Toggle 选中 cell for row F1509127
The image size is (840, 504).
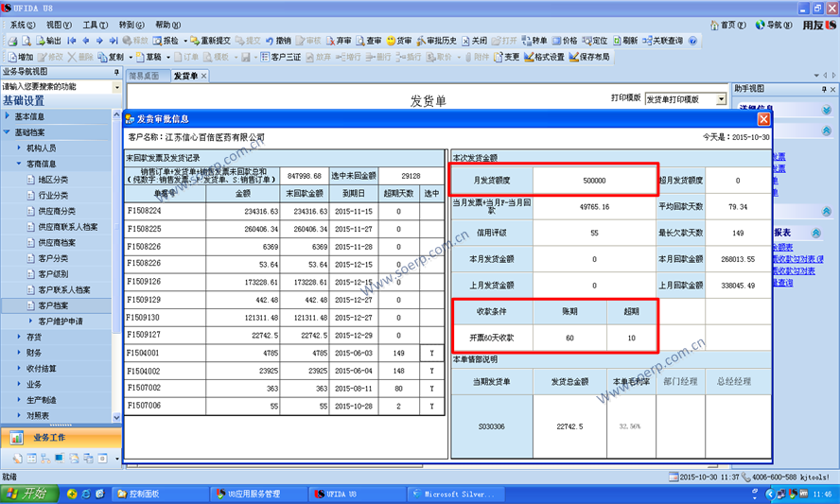[x=431, y=336]
